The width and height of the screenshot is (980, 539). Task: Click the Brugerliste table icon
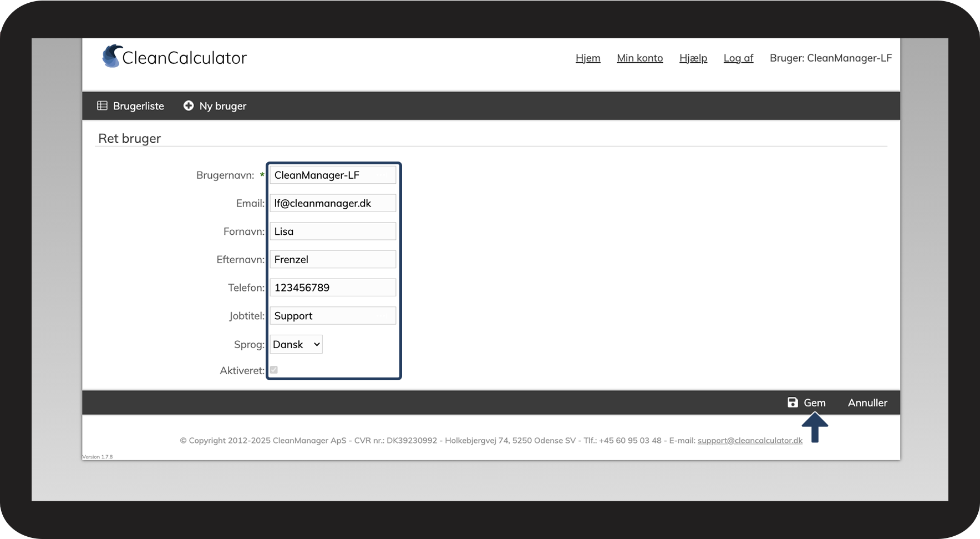(102, 105)
